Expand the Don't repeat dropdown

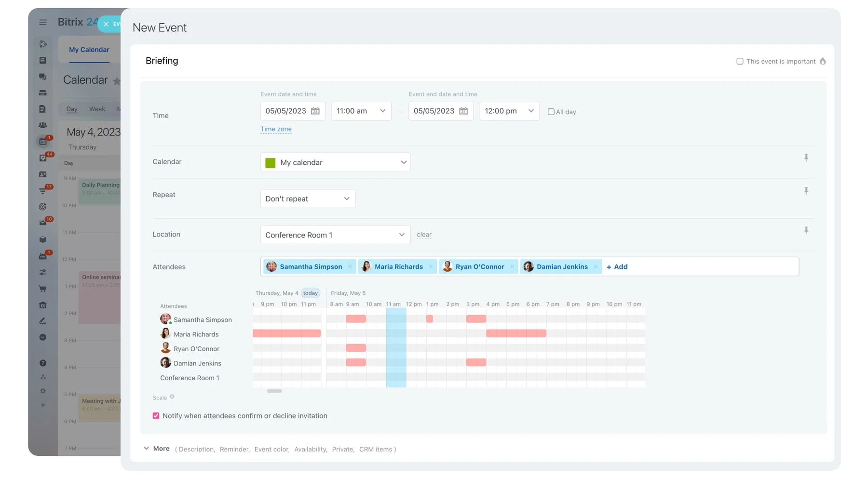pyautogui.click(x=307, y=199)
